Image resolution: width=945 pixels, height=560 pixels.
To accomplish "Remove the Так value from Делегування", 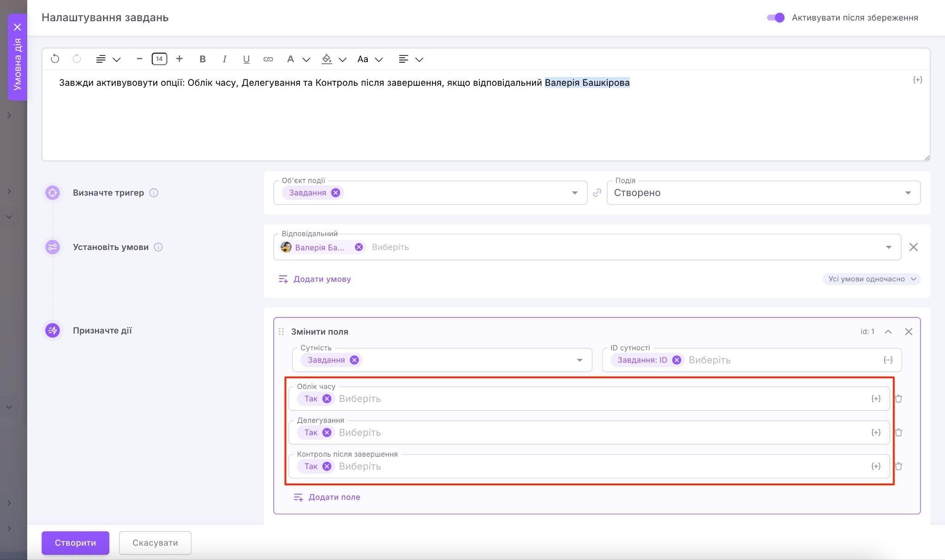I will pos(327,433).
